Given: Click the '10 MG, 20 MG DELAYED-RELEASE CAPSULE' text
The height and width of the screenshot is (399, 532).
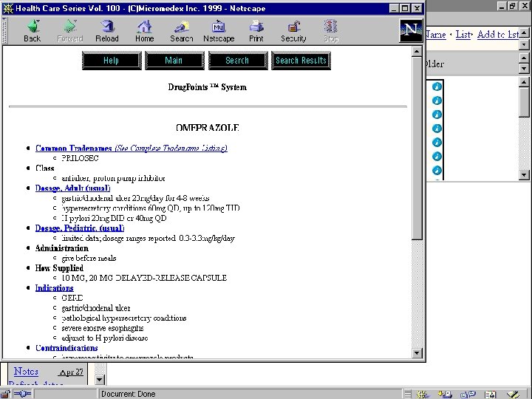Looking at the screenshot, I should tap(144, 278).
